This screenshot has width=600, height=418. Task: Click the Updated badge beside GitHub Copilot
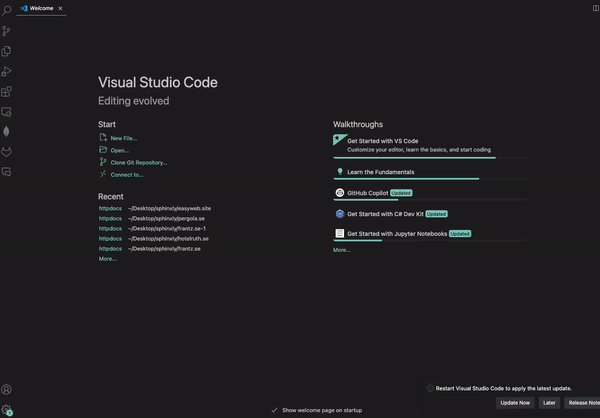(401, 193)
